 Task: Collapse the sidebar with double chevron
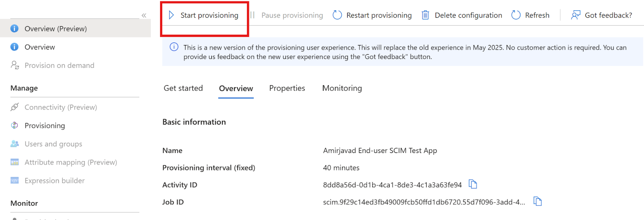click(x=144, y=15)
